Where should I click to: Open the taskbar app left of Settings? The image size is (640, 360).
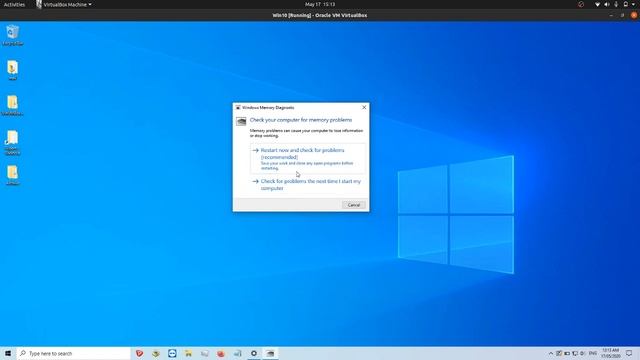[x=238, y=353]
